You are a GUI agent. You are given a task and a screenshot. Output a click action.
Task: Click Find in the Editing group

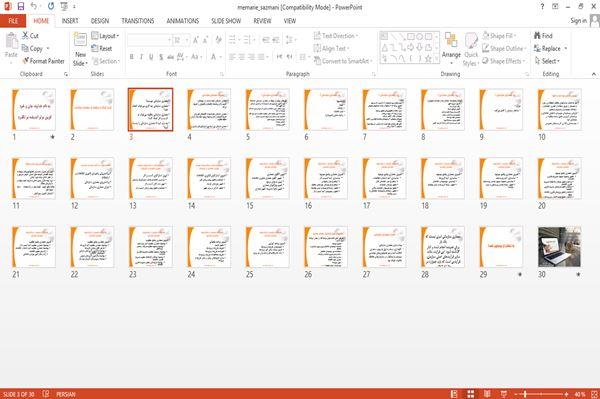click(x=543, y=36)
